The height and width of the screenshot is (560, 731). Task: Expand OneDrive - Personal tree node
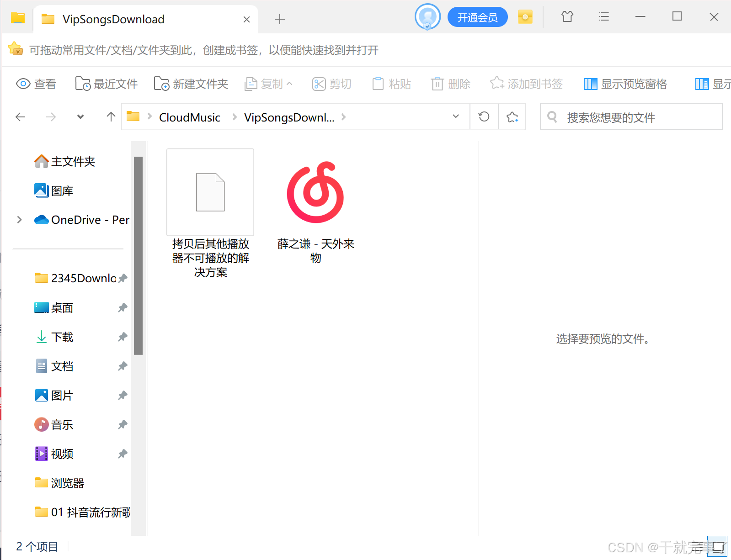tap(19, 220)
